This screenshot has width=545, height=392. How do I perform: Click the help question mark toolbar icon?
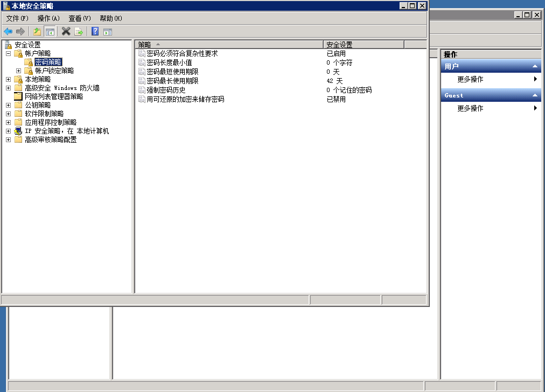(x=94, y=31)
